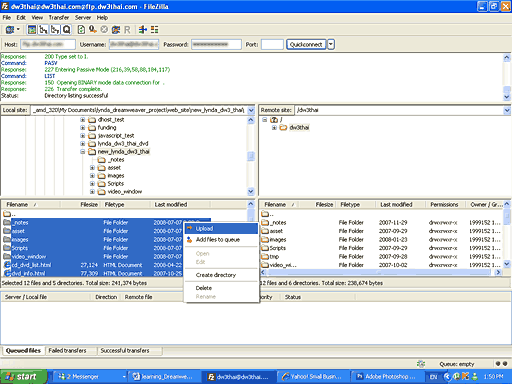The width and height of the screenshot is (512, 384).
Task: Switch to the Queued files tab
Action: (23, 351)
